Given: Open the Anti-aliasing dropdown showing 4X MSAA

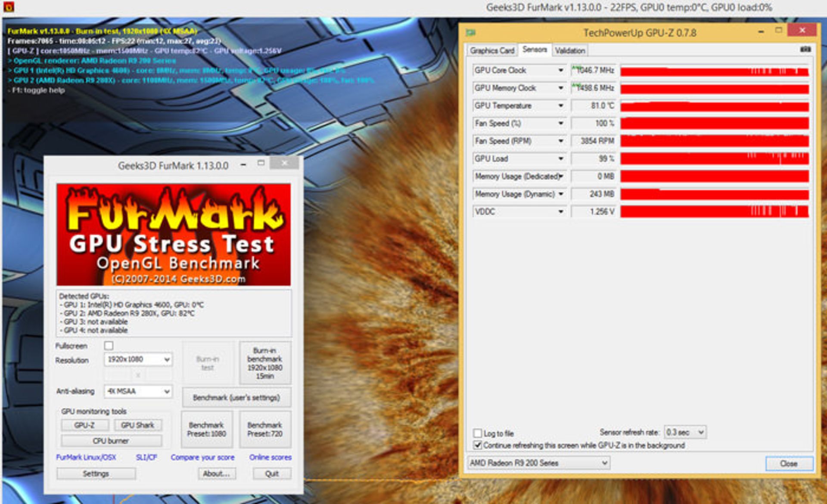Looking at the screenshot, I should [x=138, y=391].
